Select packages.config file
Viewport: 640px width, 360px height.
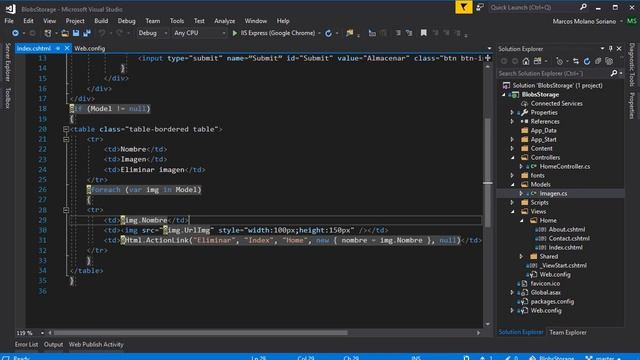point(552,302)
